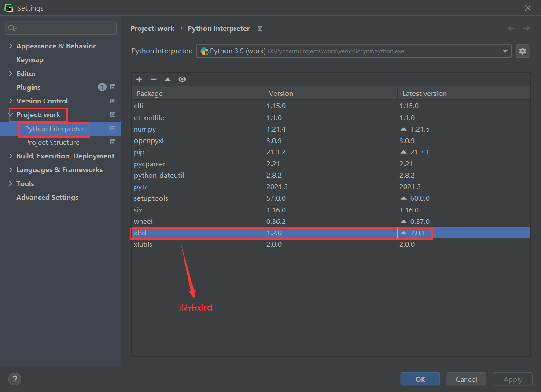This screenshot has height=392, width=541.
Task: Expand the Editor section
Action: (11, 73)
